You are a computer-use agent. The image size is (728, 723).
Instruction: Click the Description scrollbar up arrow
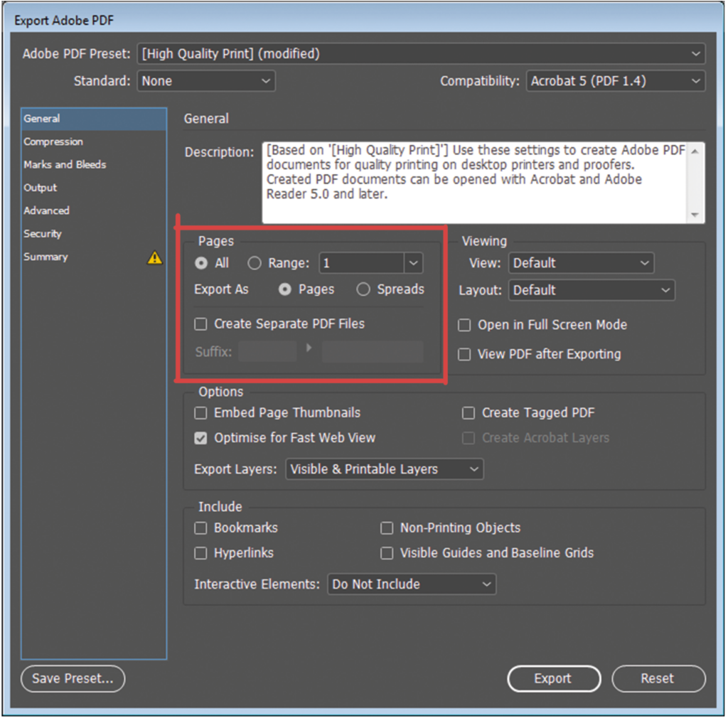click(695, 152)
